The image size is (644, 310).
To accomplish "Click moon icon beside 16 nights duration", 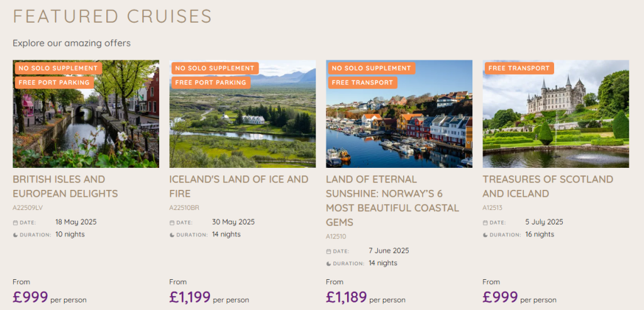I will [x=485, y=235].
